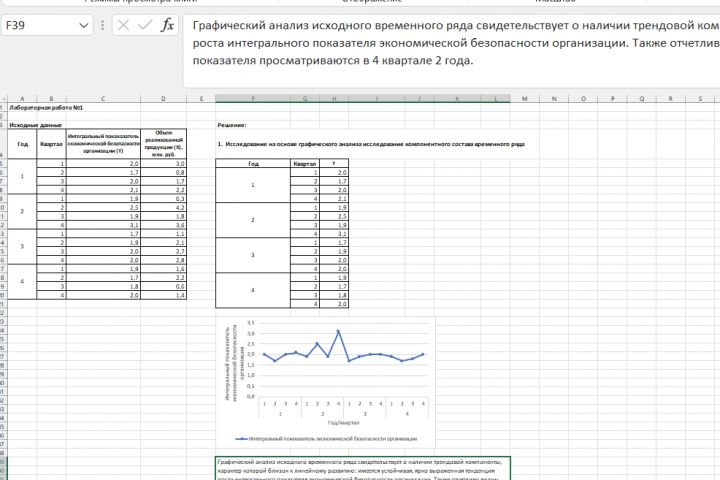Select column P header

click(x=613, y=99)
